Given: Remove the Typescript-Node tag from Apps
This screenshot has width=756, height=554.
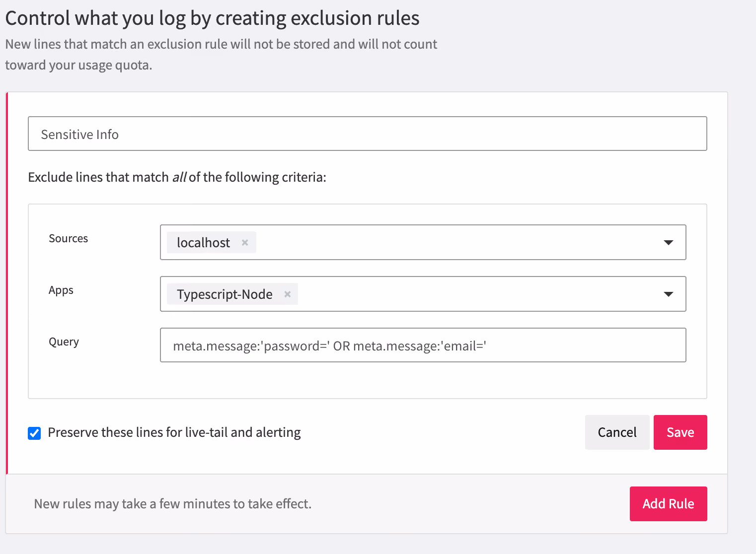Looking at the screenshot, I should [287, 294].
